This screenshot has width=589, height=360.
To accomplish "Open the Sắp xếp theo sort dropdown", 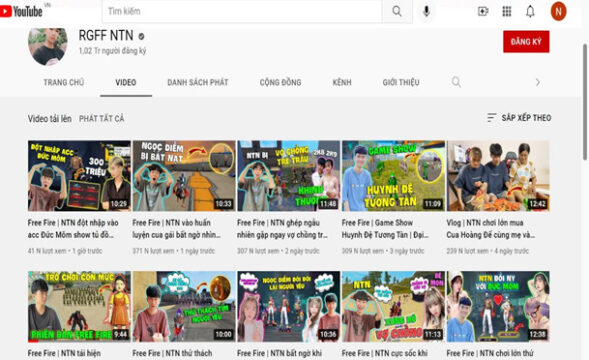I will 519,118.
